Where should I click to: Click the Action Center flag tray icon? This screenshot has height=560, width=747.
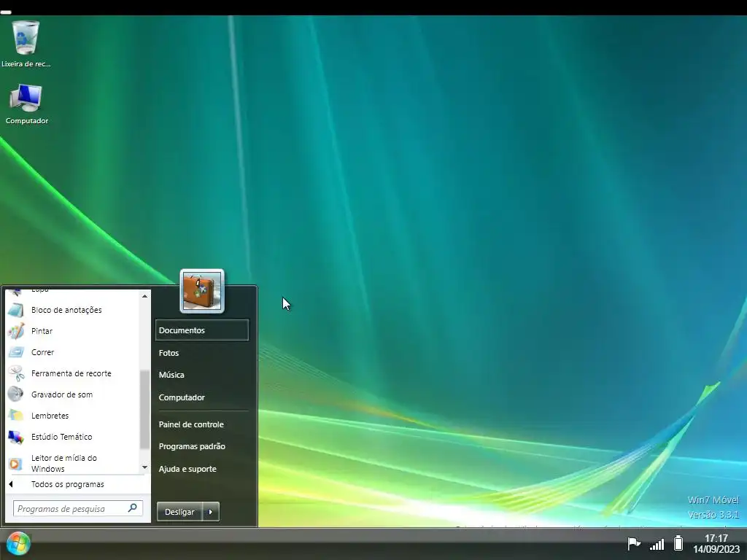pos(633,543)
